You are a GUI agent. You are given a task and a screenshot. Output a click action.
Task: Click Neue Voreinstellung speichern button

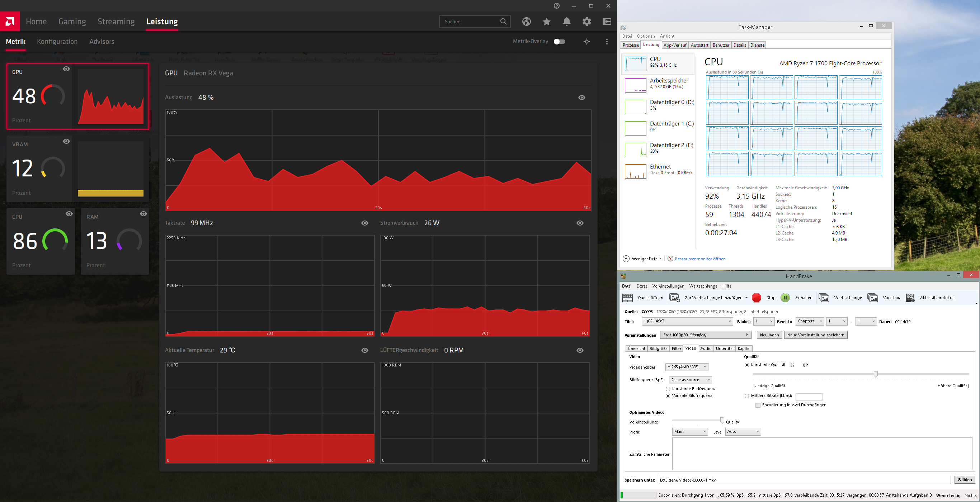pyautogui.click(x=815, y=335)
